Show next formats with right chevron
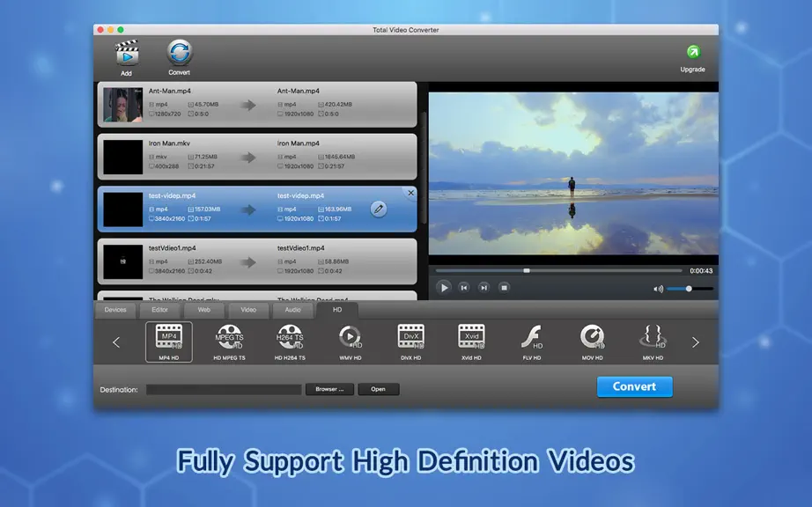The image size is (812, 507). tap(696, 342)
